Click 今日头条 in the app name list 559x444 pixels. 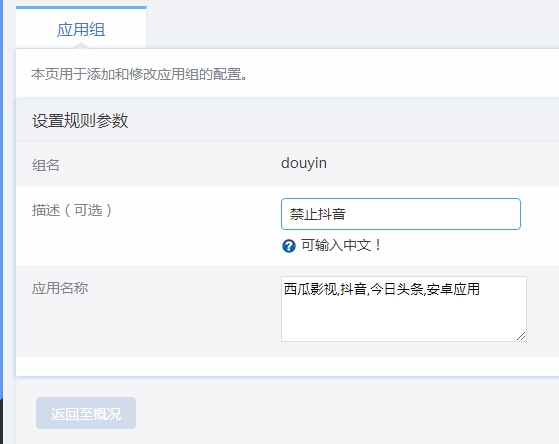396,289
